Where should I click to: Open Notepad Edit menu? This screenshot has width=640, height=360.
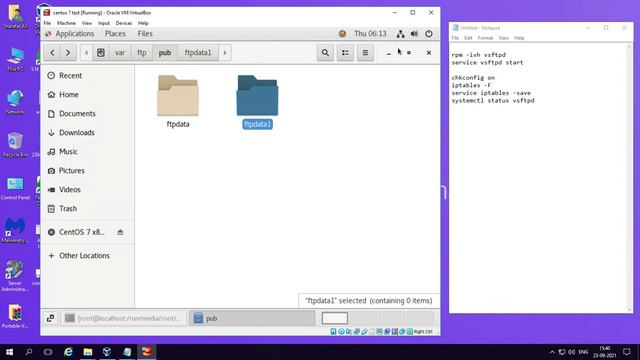coord(468,38)
